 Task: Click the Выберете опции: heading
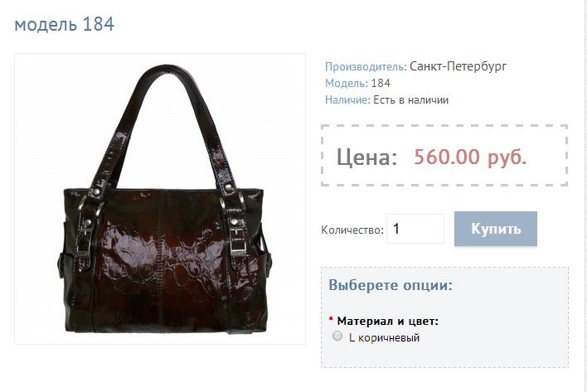391,285
